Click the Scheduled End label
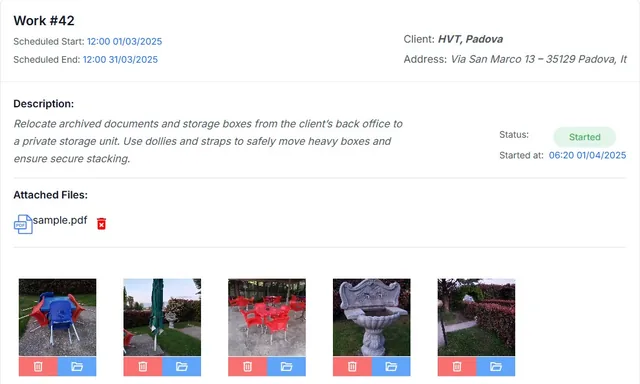The width and height of the screenshot is (640, 384). 47,60
